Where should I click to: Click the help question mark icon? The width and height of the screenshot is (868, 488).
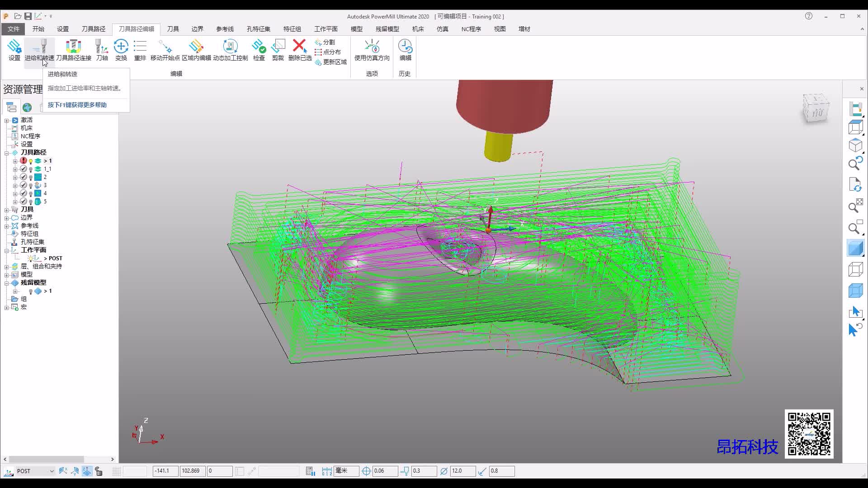pyautogui.click(x=809, y=16)
